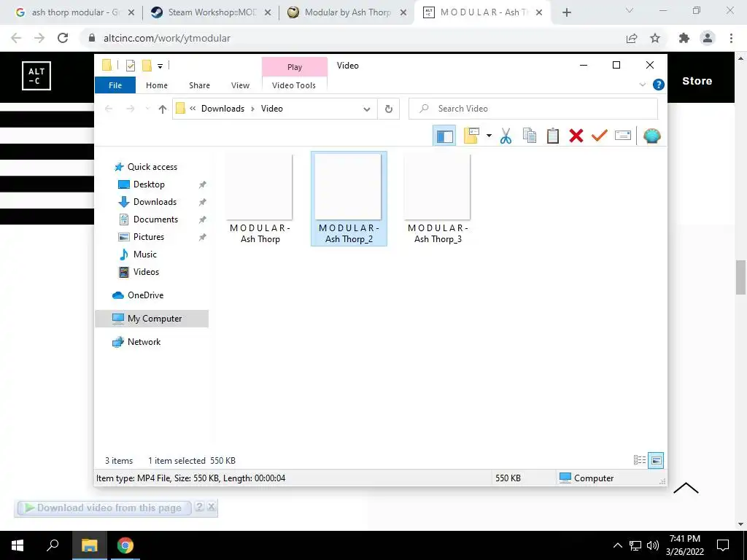This screenshot has width=747, height=560.
Task: Open Videos in the navigation pane
Action: [x=146, y=272]
